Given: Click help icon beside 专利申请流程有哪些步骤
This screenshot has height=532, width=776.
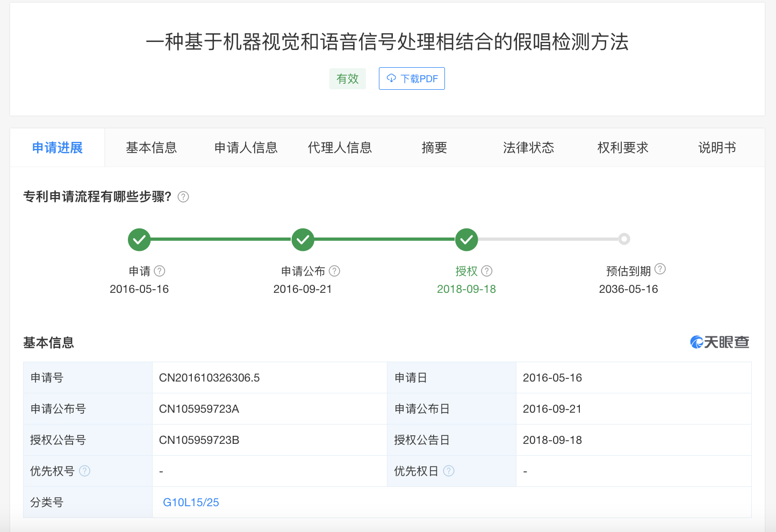Looking at the screenshot, I should coord(183,197).
